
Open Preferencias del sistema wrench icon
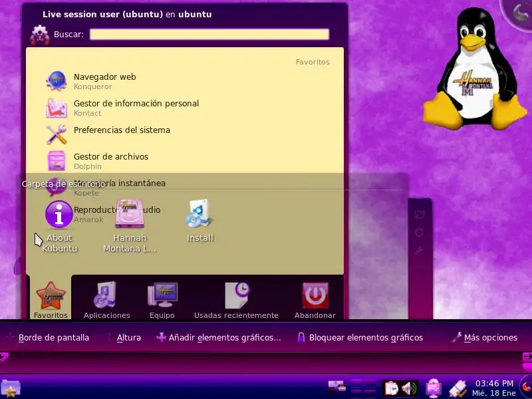pyautogui.click(x=57, y=134)
